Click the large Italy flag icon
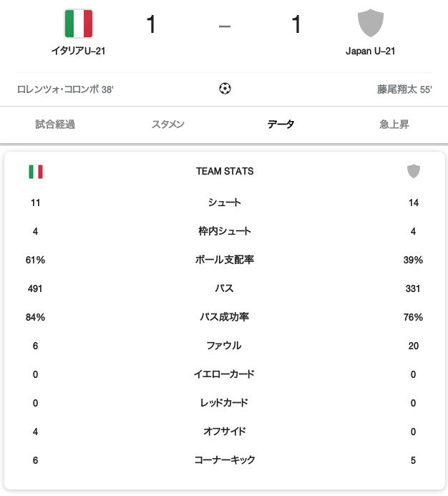This screenshot has width=448, height=496. (79, 24)
